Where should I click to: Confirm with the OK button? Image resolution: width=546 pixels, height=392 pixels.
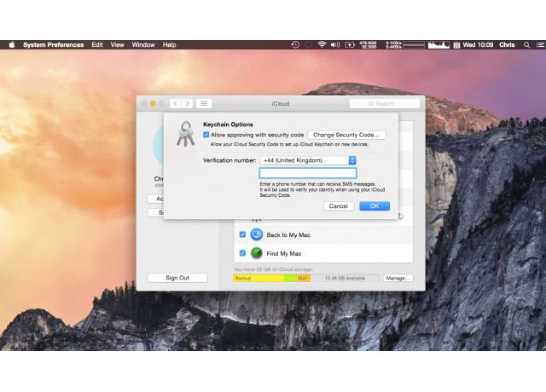tap(375, 206)
